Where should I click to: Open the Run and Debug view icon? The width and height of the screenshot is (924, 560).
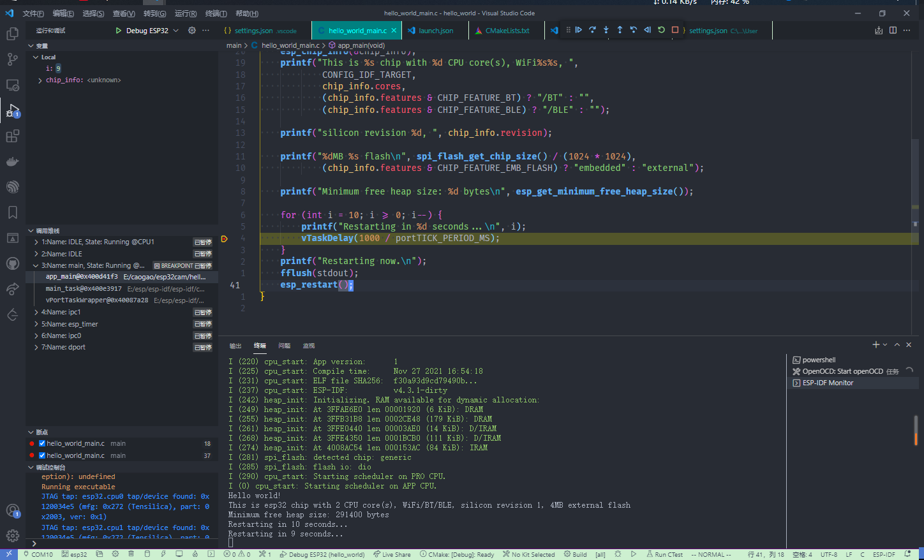coord(12,110)
